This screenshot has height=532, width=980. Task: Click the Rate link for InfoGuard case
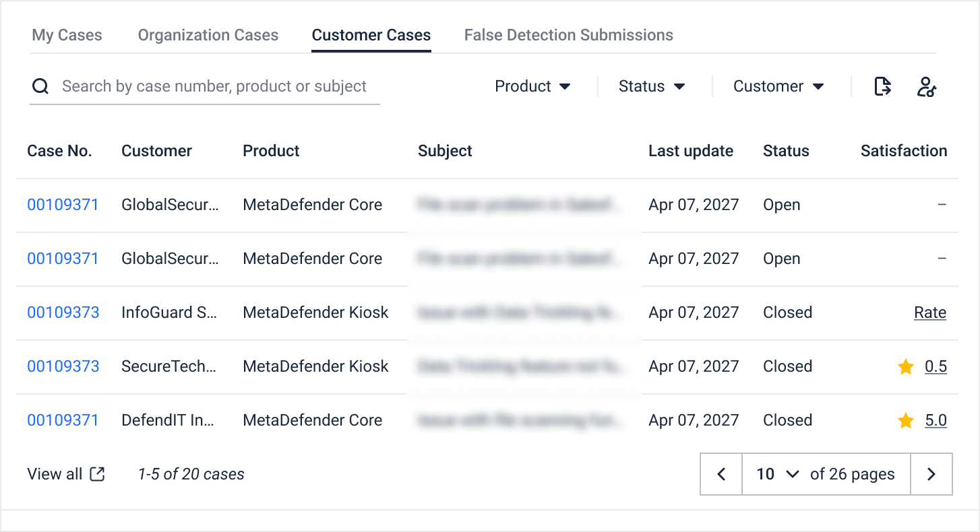[x=930, y=312]
